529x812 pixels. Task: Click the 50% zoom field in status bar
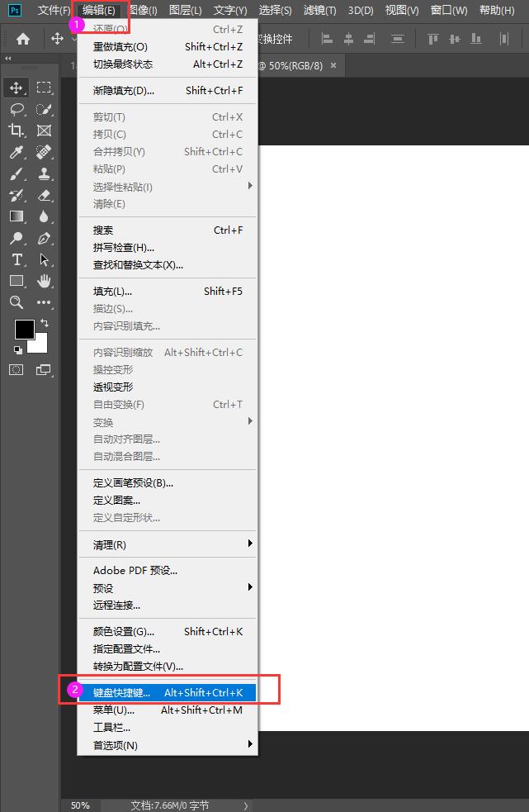(x=80, y=805)
